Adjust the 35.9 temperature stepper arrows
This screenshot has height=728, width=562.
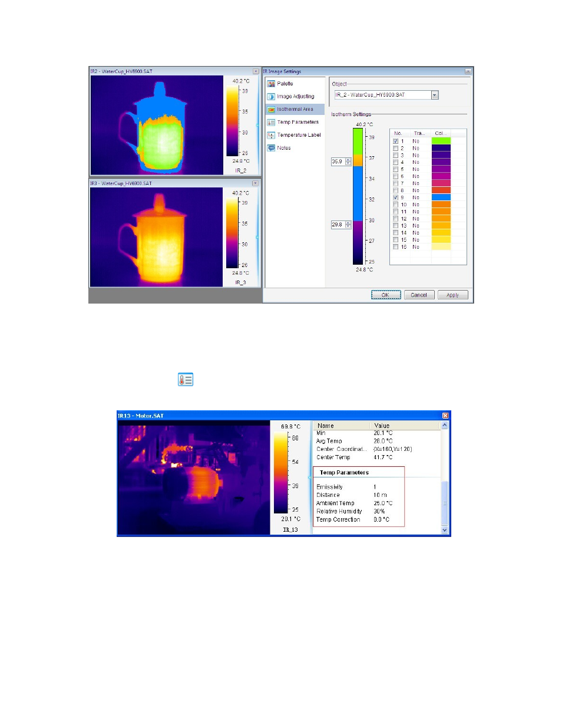click(348, 162)
